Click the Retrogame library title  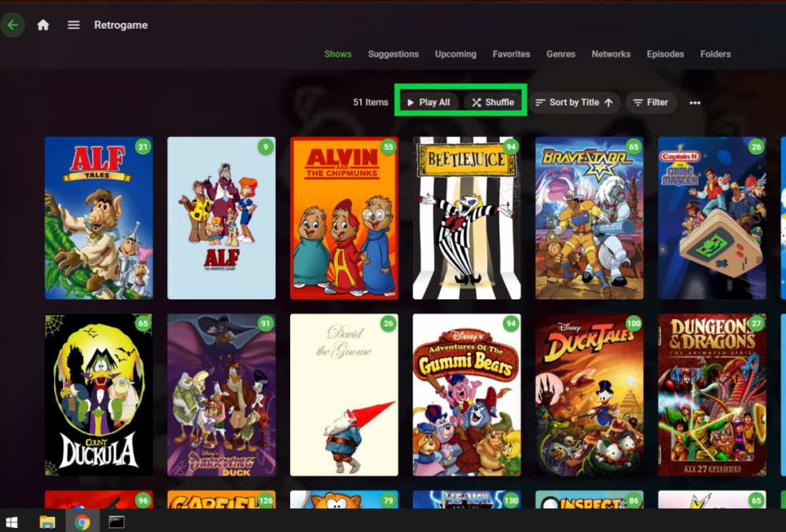click(x=121, y=25)
